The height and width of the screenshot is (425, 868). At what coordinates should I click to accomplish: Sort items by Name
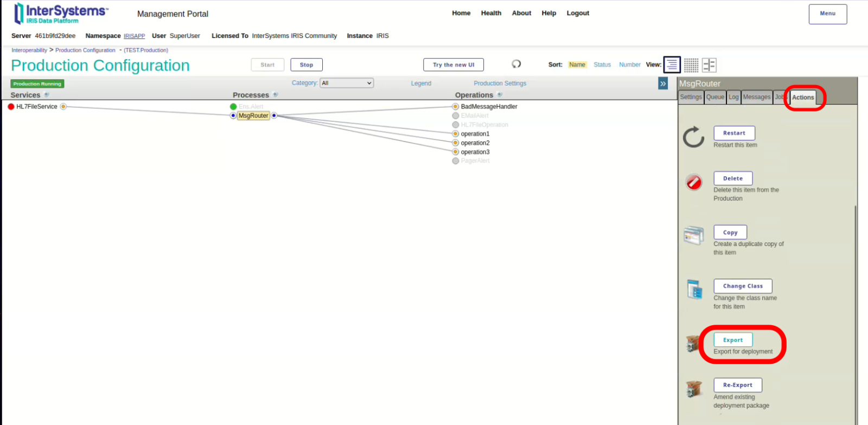pyautogui.click(x=577, y=65)
